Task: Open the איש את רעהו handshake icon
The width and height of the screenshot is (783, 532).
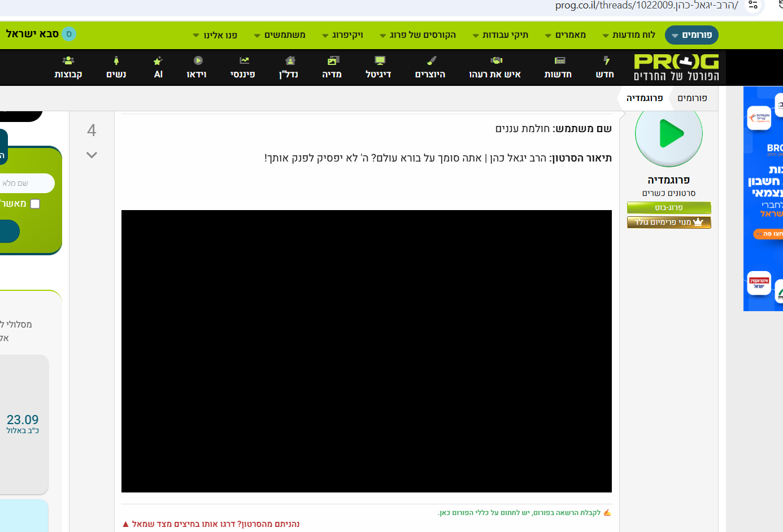Action: point(496,60)
